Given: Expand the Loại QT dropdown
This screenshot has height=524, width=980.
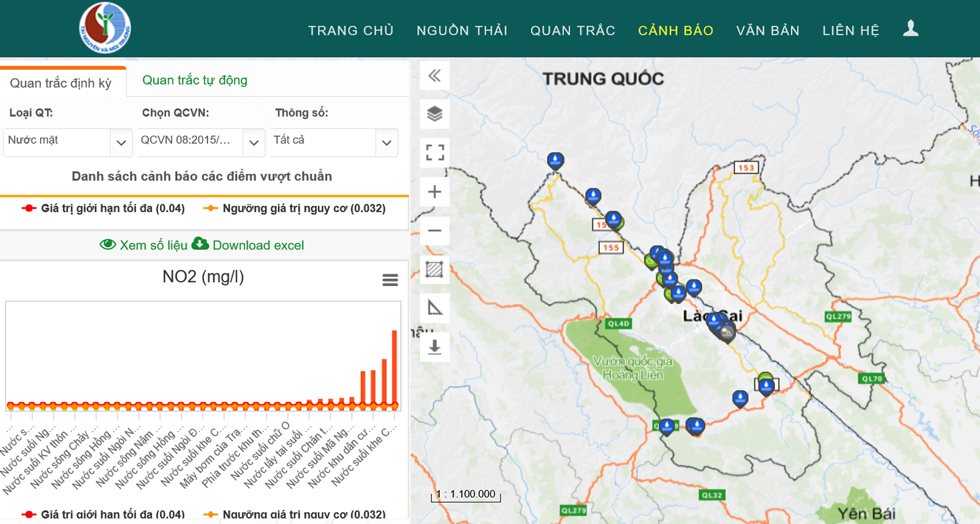Looking at the screenshot, I should coord(121,142).
